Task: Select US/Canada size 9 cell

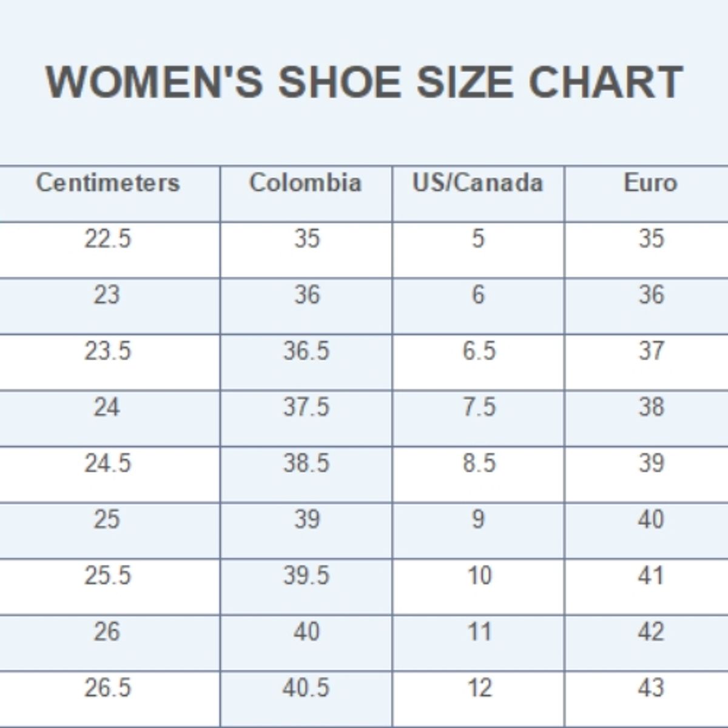Action: (x=478, y=520)
